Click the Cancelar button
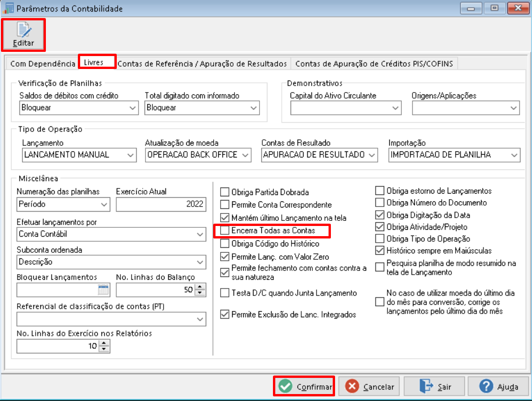532x401 pixels. point(369,387)
